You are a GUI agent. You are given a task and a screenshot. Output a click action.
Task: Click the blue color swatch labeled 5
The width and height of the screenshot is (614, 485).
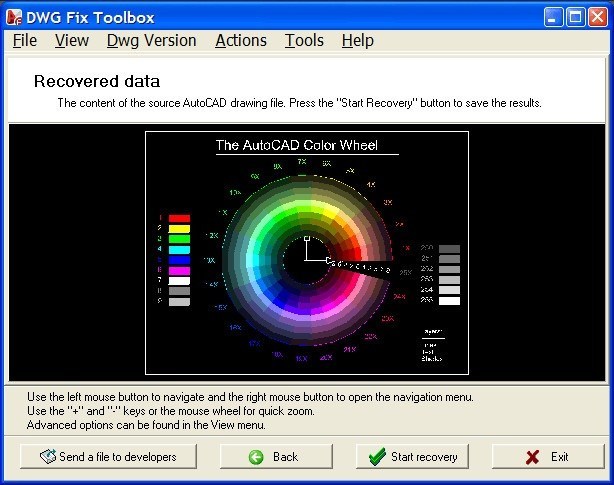tap(179, 260)
